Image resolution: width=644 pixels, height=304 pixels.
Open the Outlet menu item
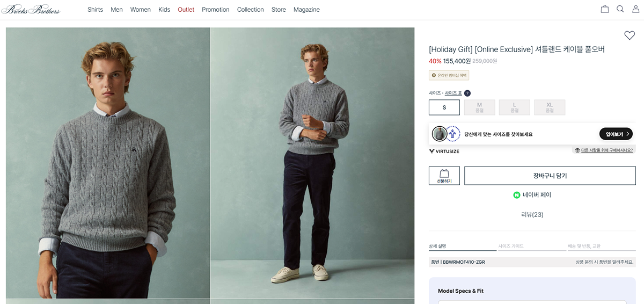[x=186, y=10]
